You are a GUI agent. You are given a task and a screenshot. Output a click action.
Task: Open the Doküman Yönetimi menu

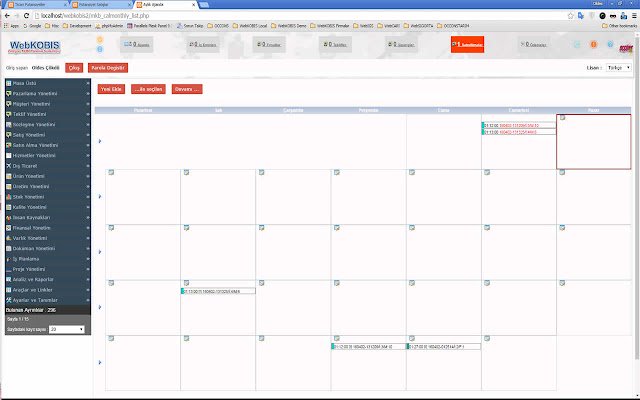click(48, 249)
